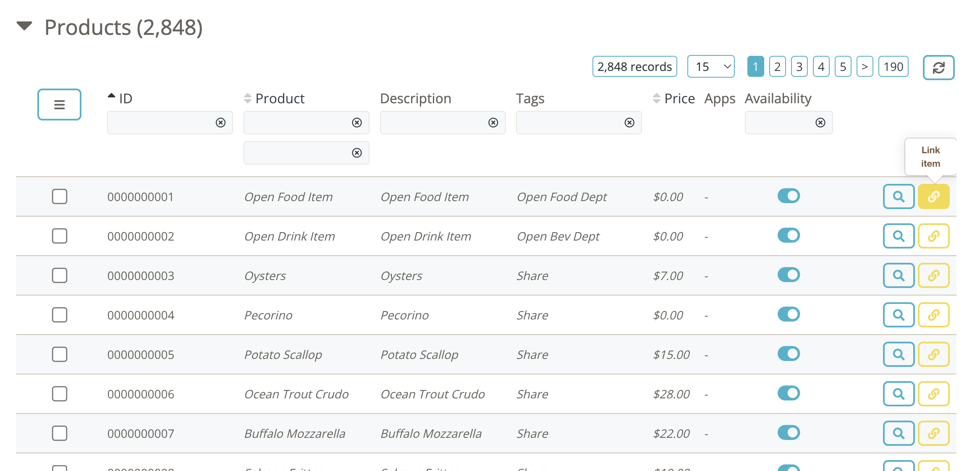Screen dimensions: 980x471
Task: Link item for Open Food Item row
Action: 933,196
